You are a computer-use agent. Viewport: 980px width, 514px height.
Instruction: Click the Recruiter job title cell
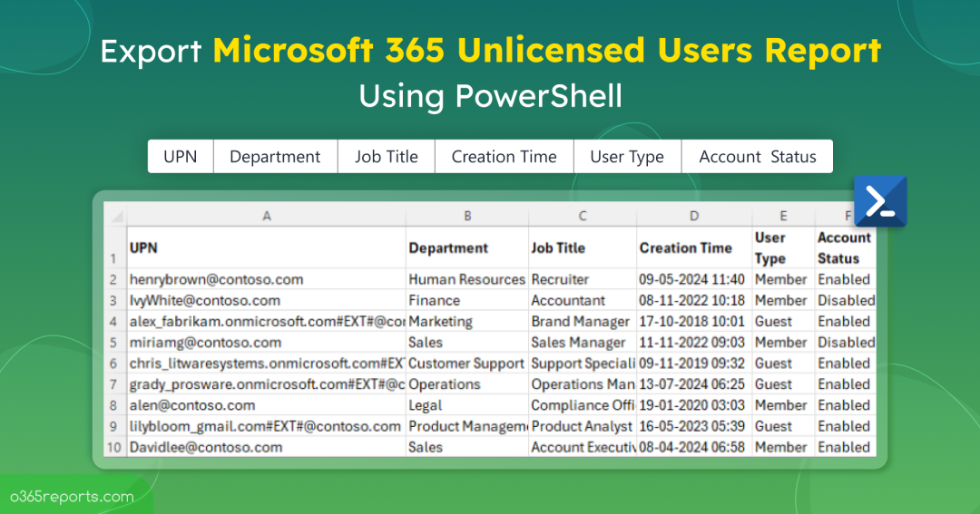(583, 279)
